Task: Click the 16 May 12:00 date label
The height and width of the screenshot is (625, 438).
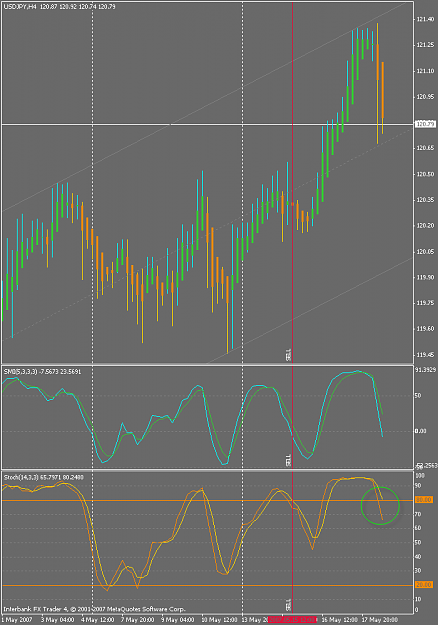Action: pyautogui.click(x=340, y=620)
